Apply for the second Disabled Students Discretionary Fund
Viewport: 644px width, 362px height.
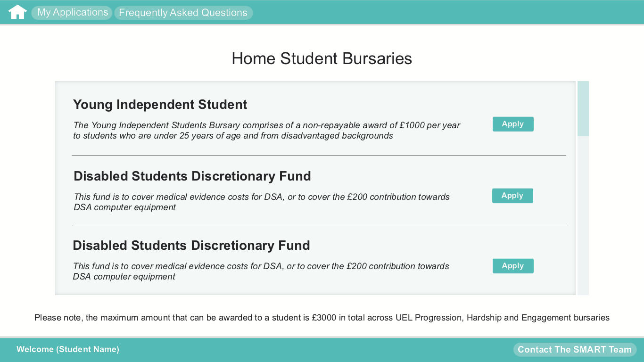tap(513, 265)
